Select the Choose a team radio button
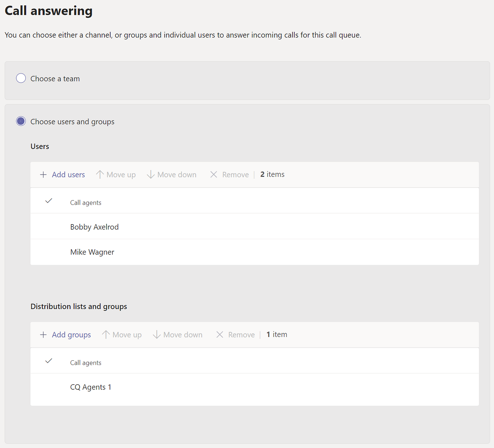Screen dimensions: 494x448 tap(21, 78)
